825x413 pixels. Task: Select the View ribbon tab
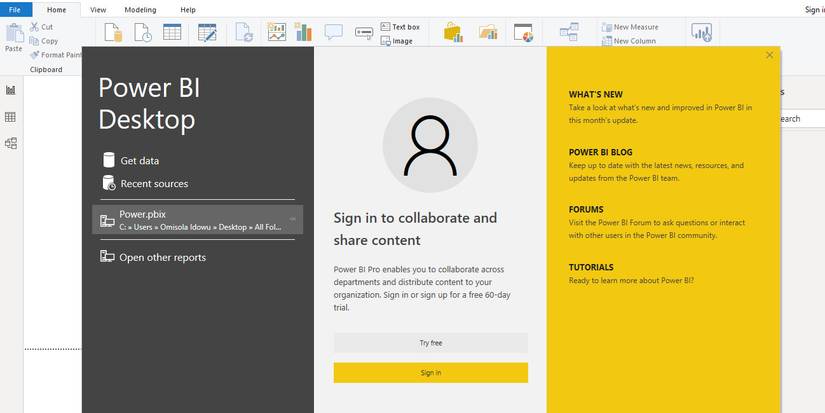(98, 9)
